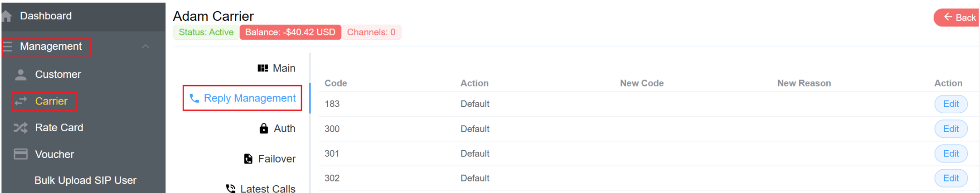Click the Voucher card icon

pos(20,154)
